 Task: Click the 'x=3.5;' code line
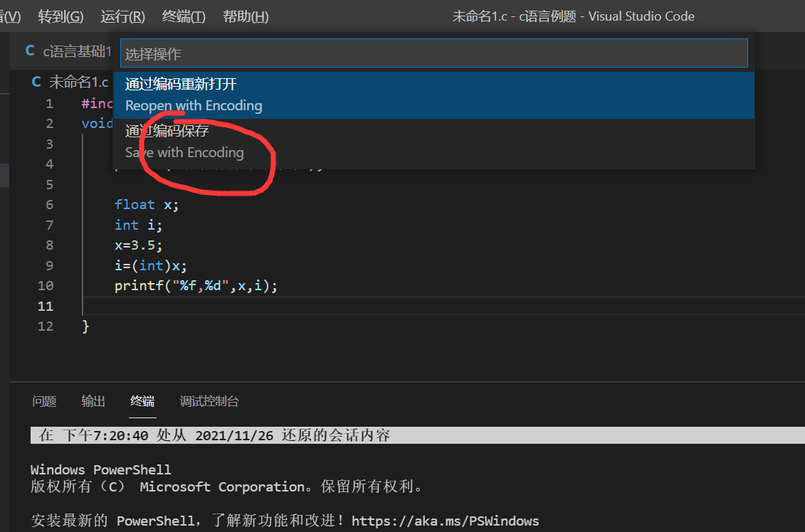pyautogui.click(x=138, y=245)
